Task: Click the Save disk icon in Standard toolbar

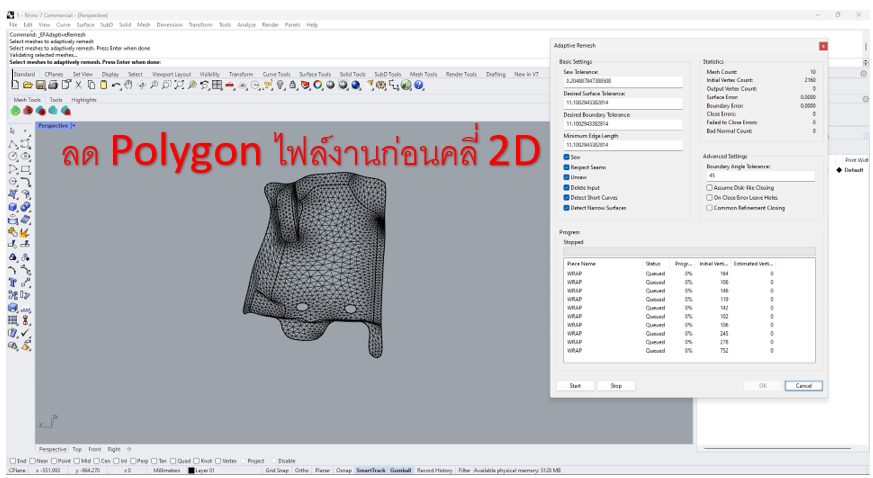Action: (x=40, y=86)
